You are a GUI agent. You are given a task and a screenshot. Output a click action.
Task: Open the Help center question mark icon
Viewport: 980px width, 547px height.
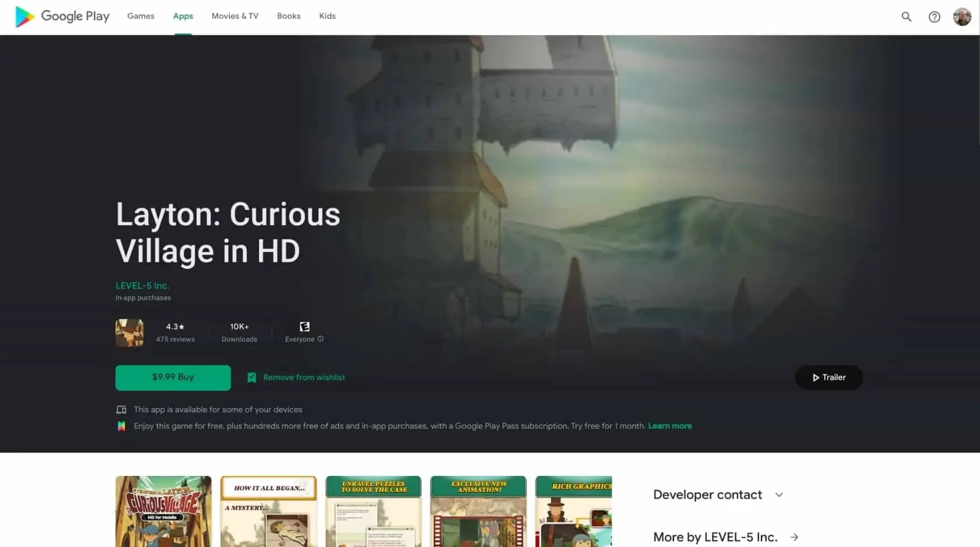pos(934,17)
